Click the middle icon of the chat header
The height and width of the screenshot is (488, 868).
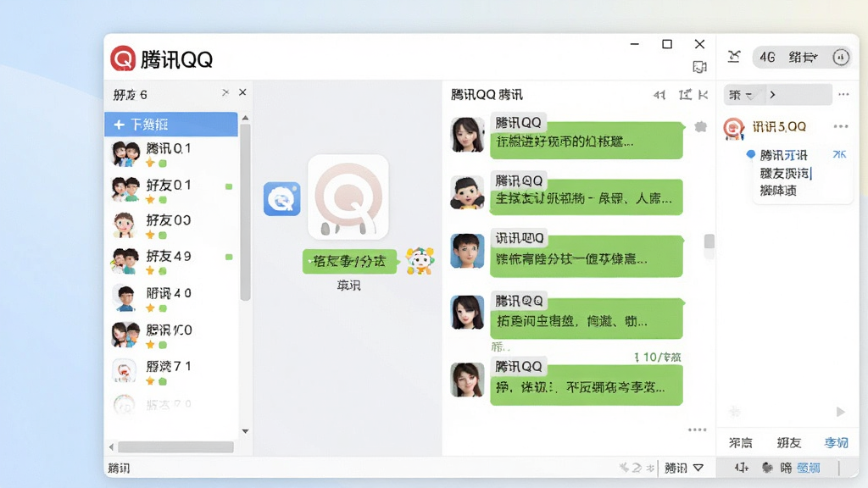click(x=685, y=95)
